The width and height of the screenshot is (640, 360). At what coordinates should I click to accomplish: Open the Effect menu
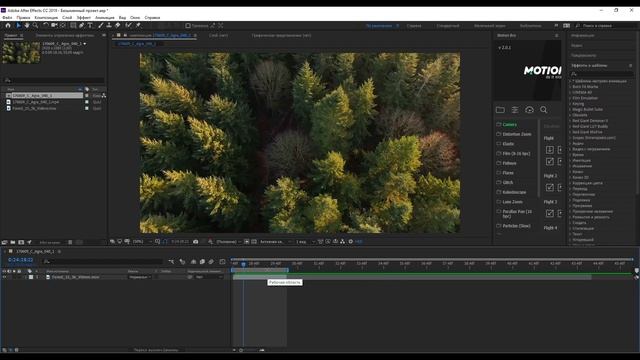[84, 18]
